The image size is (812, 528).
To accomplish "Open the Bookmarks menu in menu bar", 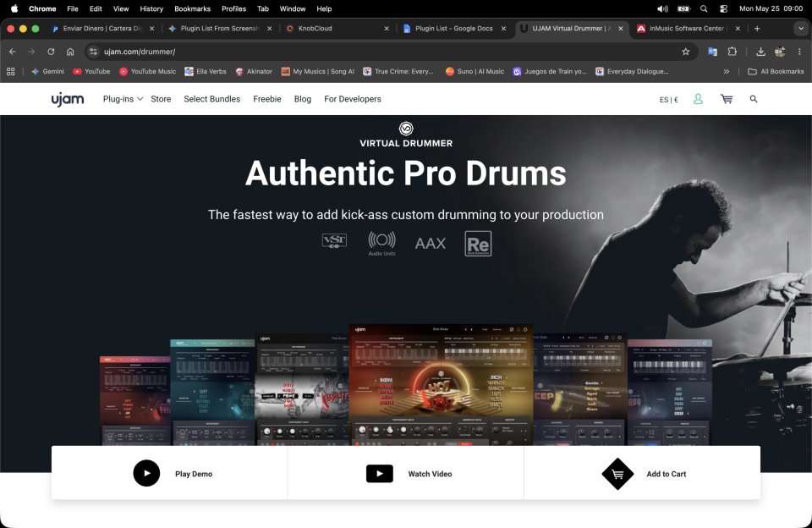I will tap(192, 8).
